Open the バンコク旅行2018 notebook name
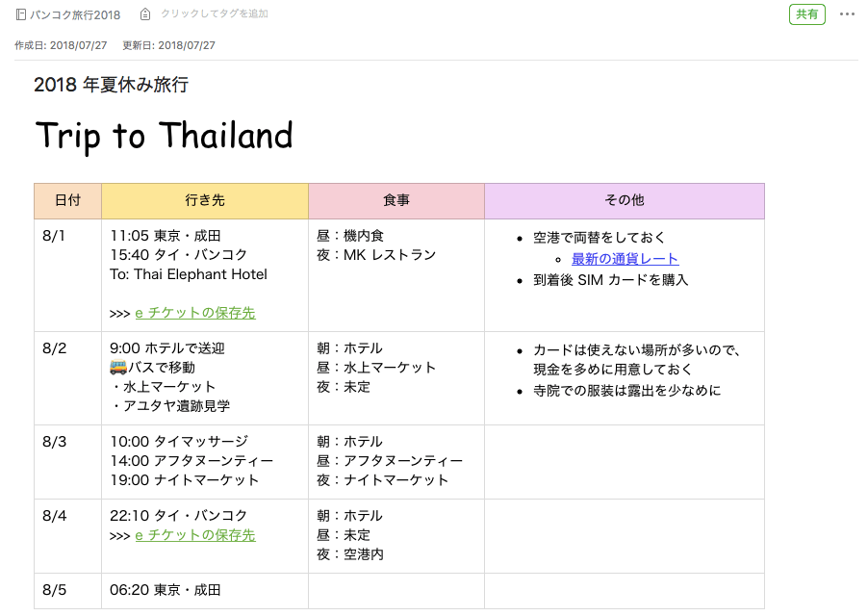 75,14
